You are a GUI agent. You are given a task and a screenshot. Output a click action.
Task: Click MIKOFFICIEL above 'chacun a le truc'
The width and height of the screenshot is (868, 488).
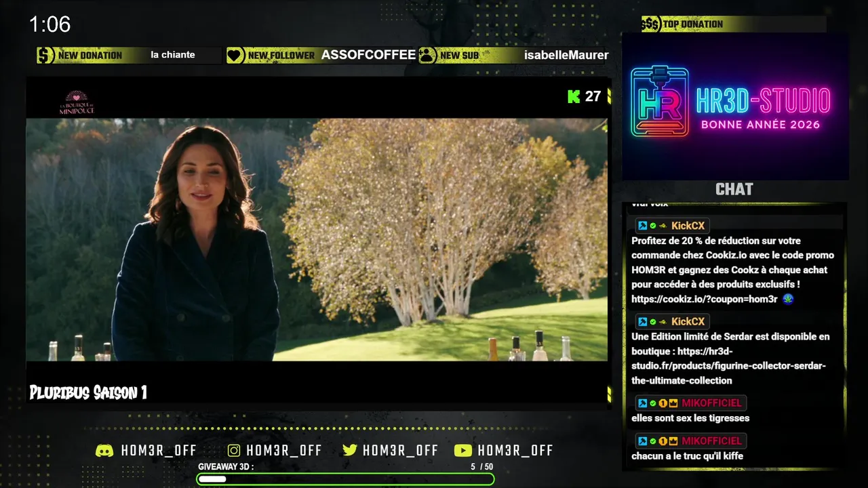(711, 441)
